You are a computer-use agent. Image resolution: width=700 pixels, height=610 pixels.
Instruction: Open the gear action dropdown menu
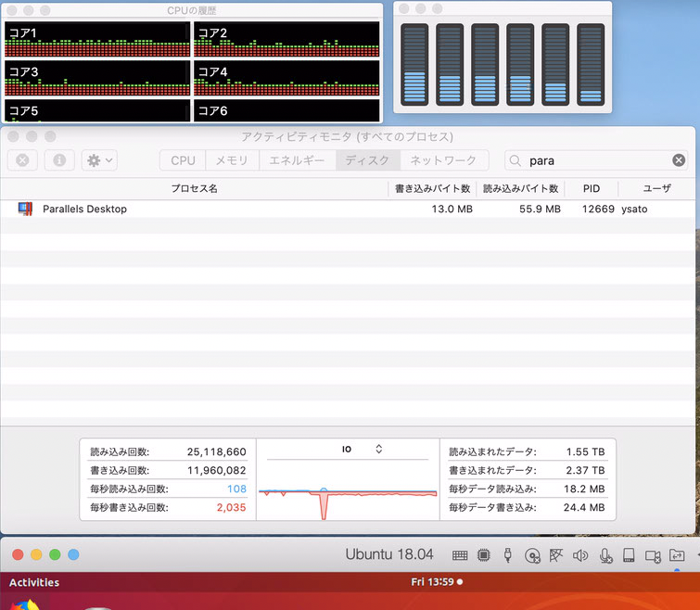98,160
